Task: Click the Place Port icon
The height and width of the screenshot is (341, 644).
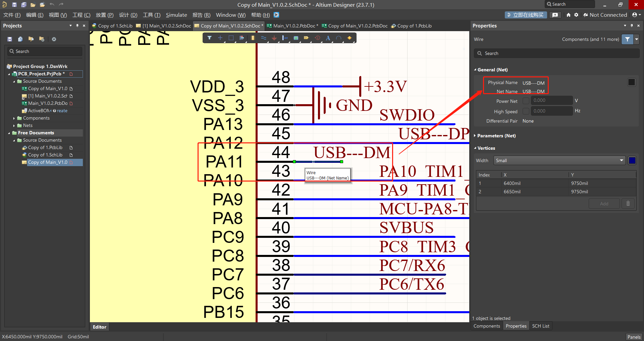Action: [306, 38]
